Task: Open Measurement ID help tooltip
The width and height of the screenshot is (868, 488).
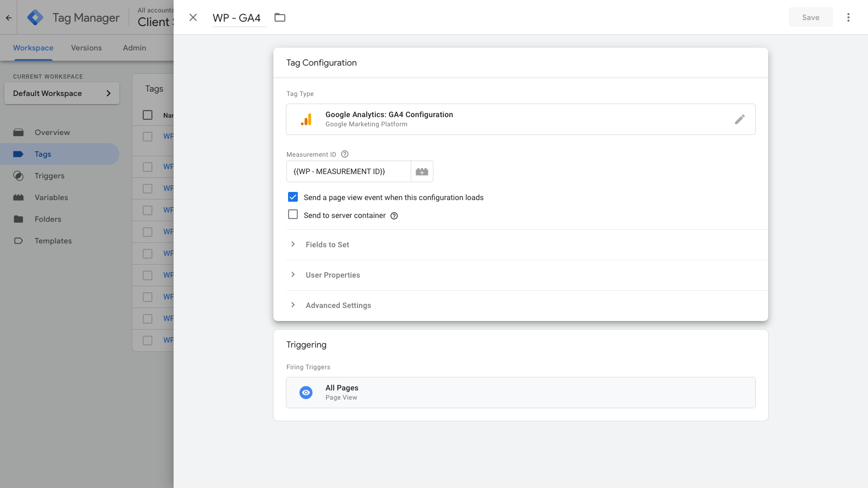Action: pyautogui.click(x=344, y=154)
